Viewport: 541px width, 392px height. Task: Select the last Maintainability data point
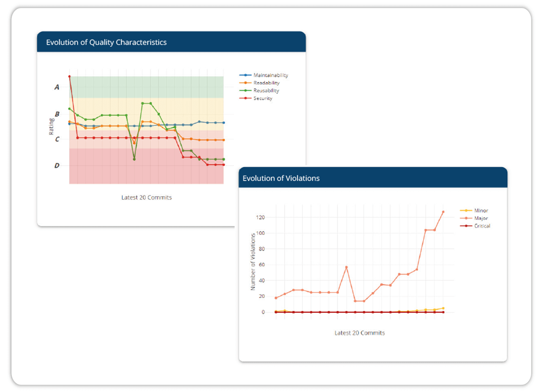point(223,122)
